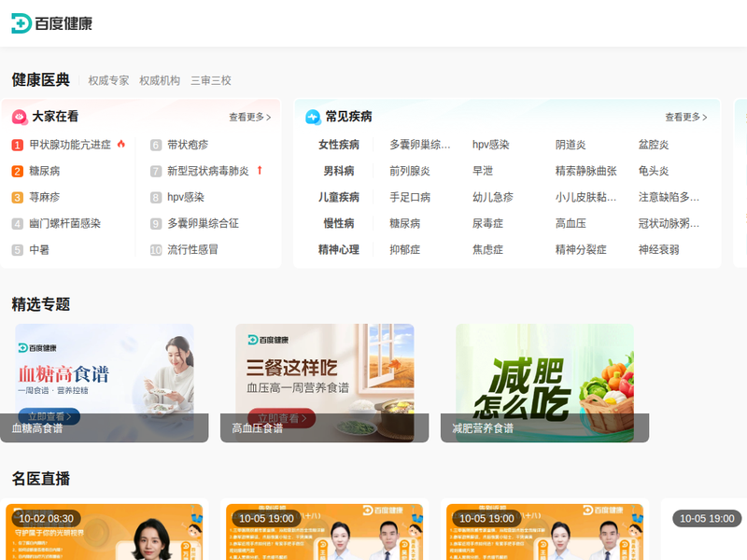This screenshot has width=747, height=560.
Task: Open 多囊卵巢综合征 link
Action: (203, 223)
